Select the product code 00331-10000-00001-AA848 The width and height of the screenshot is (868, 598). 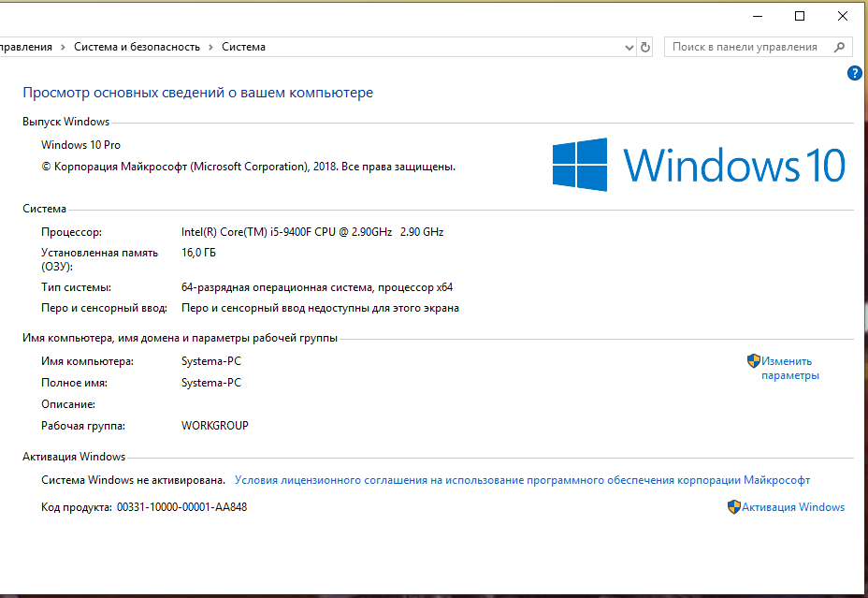(182, 507)
